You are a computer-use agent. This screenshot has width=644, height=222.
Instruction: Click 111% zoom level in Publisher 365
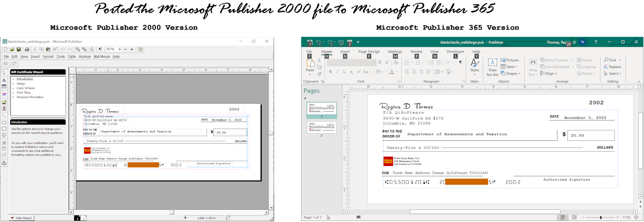tap(627, 218)
